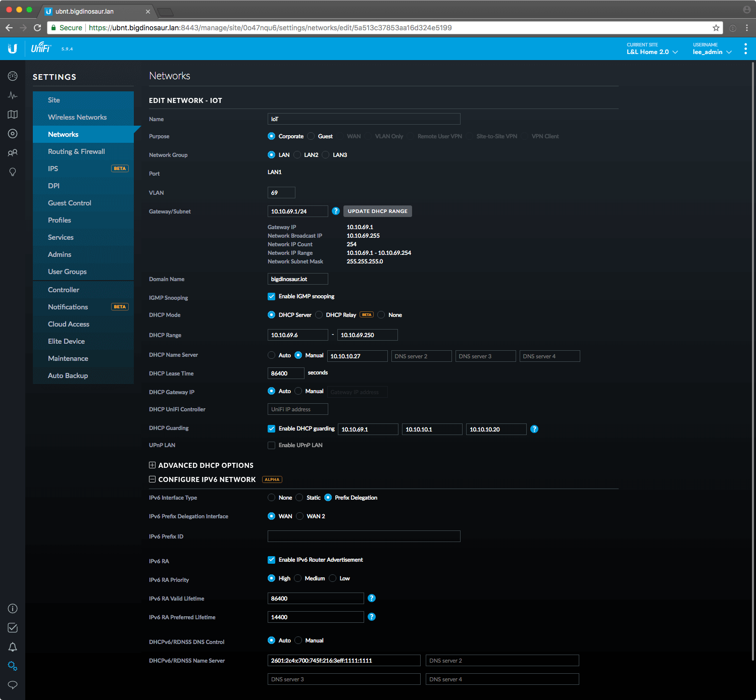Image resolution: width=756 pixels, height=700 pixels.
Task: Click the help icon beside Gateway/Subnet
Action: pyautogui.click(x=336, y=211)
